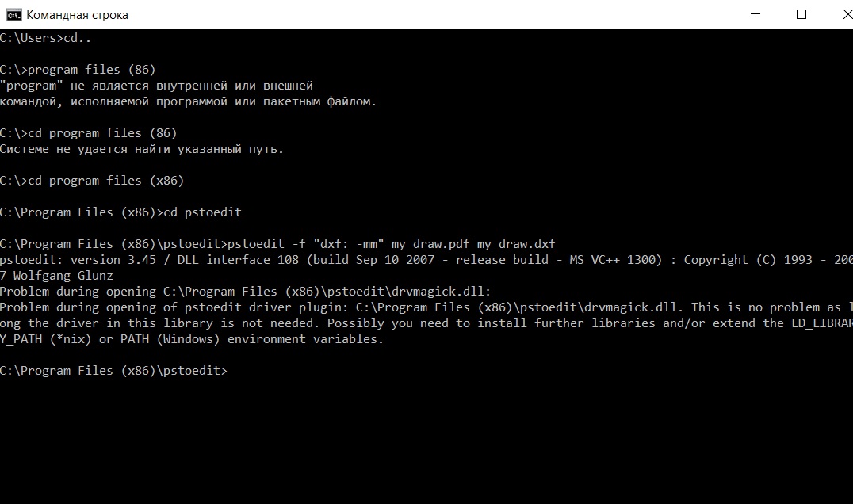This screenshot has height=504, width=853.
Task: Click the "7 Wolfgang Glunz" line
Action: (x=57, y=276)
